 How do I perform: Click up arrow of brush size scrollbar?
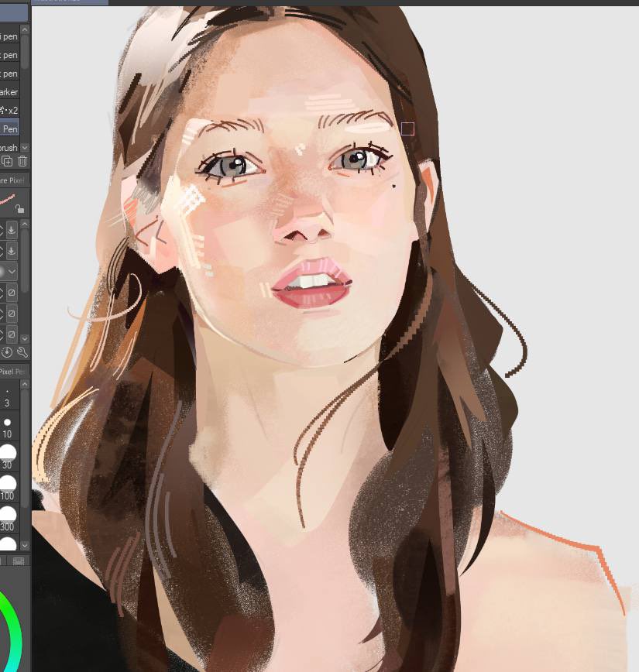[x=25, y=385]
